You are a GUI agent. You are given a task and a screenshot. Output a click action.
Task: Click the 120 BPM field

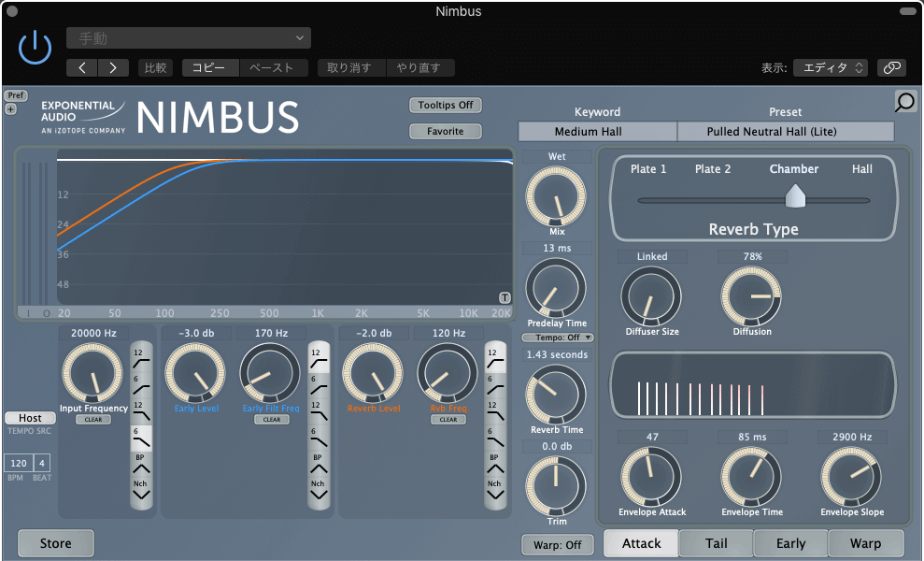point(19,463)
